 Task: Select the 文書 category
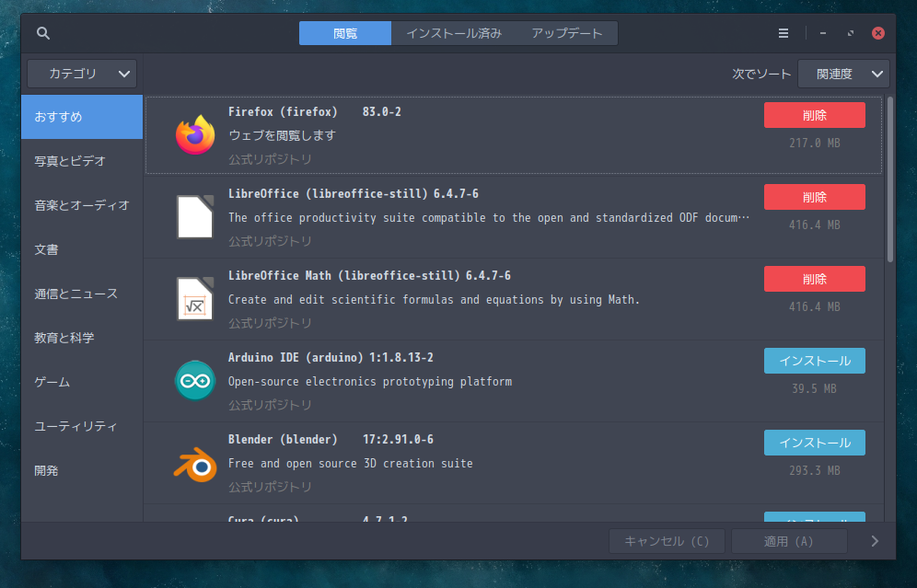point(82,249)
